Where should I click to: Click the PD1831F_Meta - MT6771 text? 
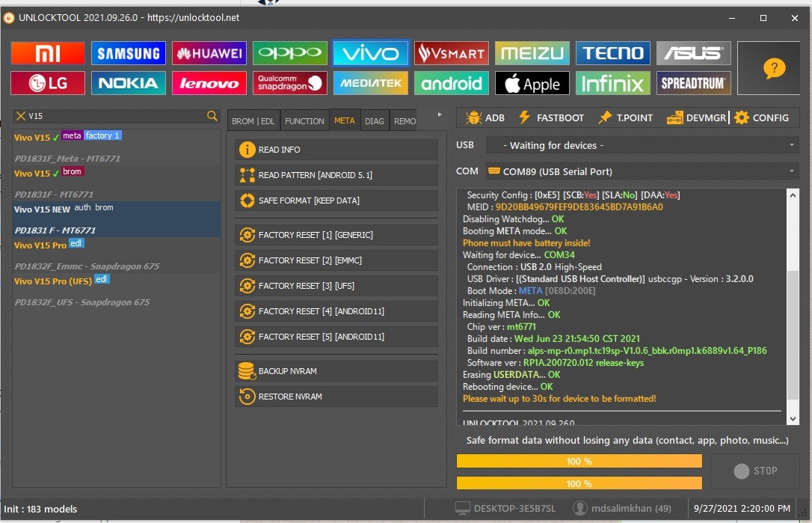coord(67,159)
